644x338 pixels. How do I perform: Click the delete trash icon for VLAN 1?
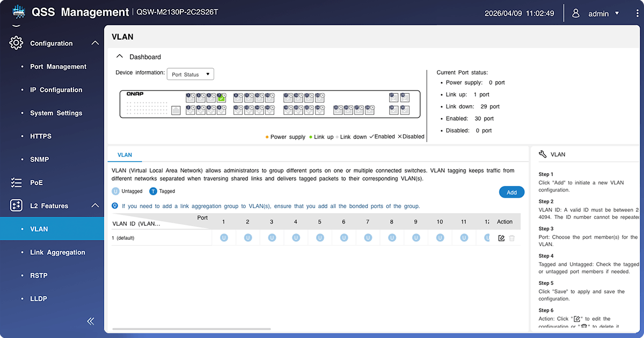pyautogui.click(x=512, y=238)
